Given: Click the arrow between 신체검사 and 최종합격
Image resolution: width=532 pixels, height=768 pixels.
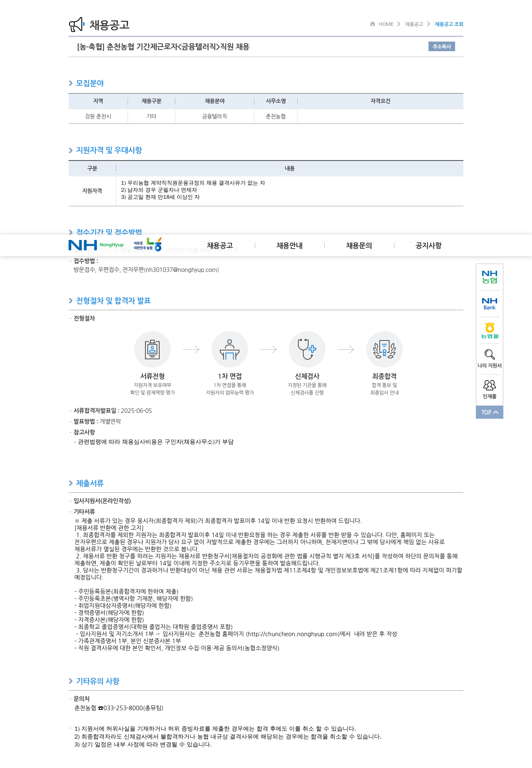Looking at the screenshot, I should [346, 349].
